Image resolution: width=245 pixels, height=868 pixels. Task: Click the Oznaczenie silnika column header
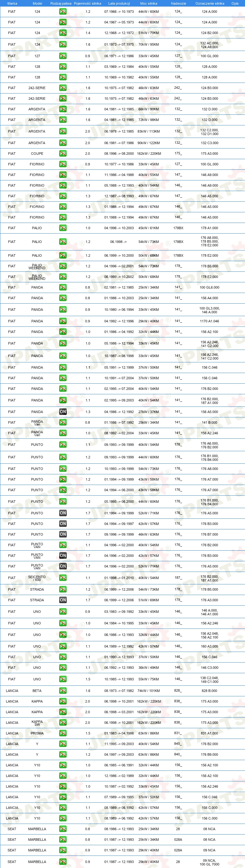(210, 3)
